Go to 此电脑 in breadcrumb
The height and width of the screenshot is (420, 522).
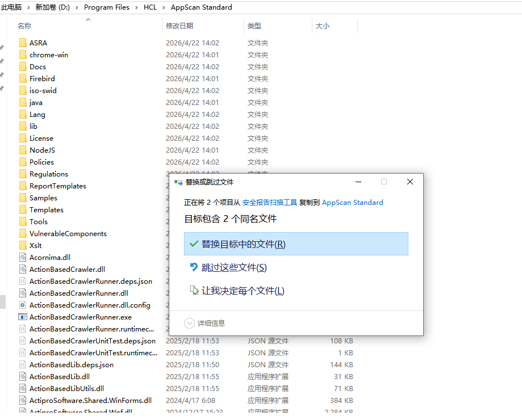click(x=11, y=7)
